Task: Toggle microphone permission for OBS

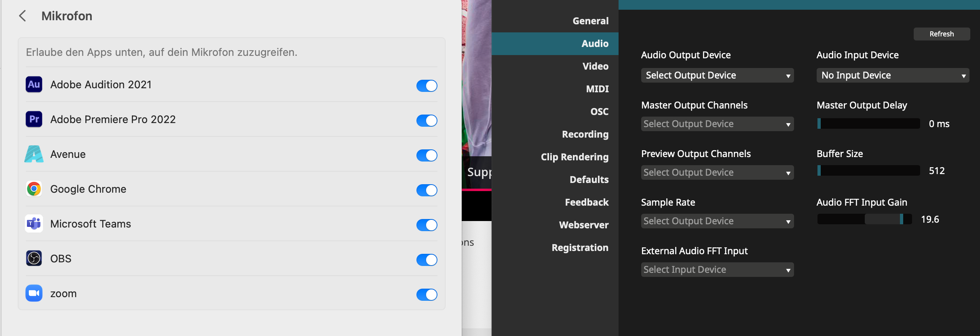Action: 427,260
